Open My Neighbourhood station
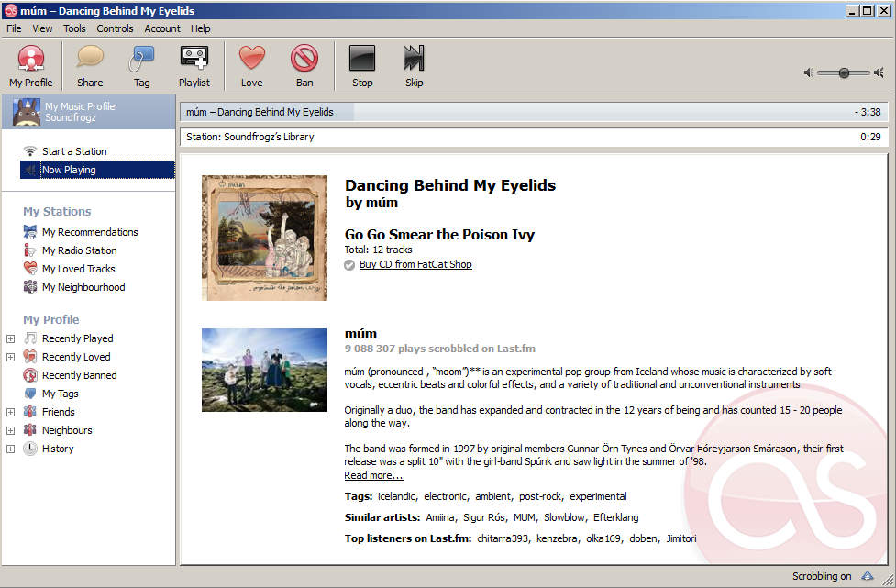Screen dimensions: 896x588 (83, 287)
